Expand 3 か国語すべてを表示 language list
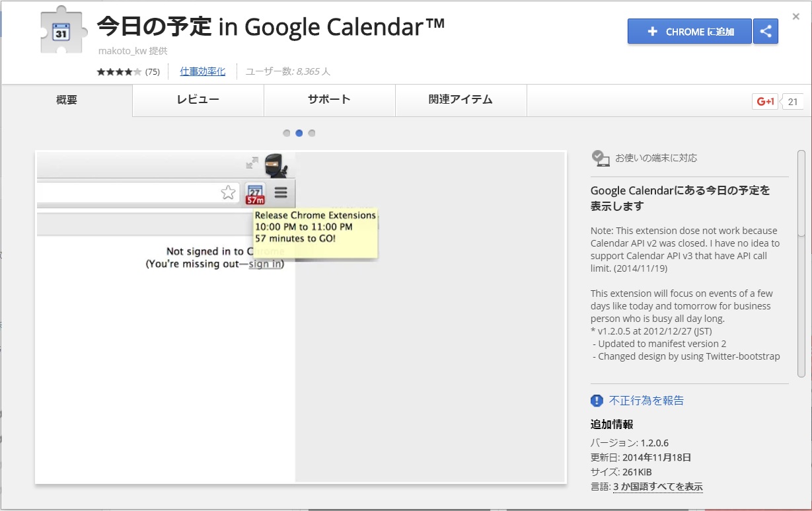The width and height of the screenshot is (812, 511). (659, 487)
